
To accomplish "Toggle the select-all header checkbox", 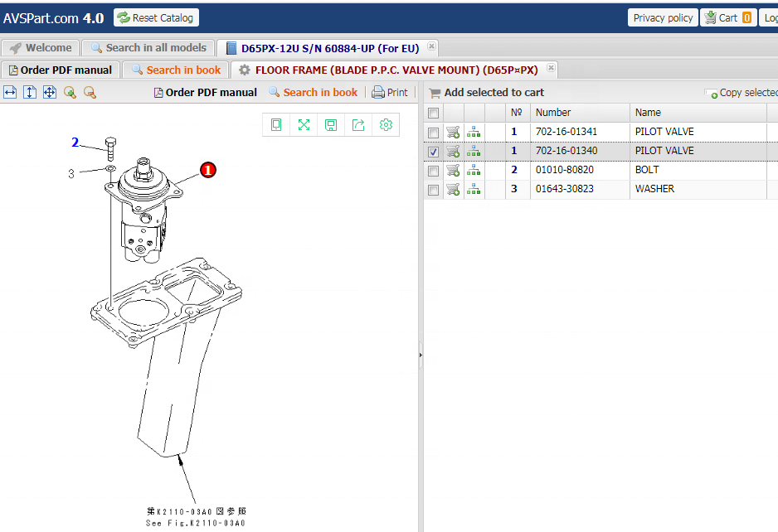I will 433,113.
